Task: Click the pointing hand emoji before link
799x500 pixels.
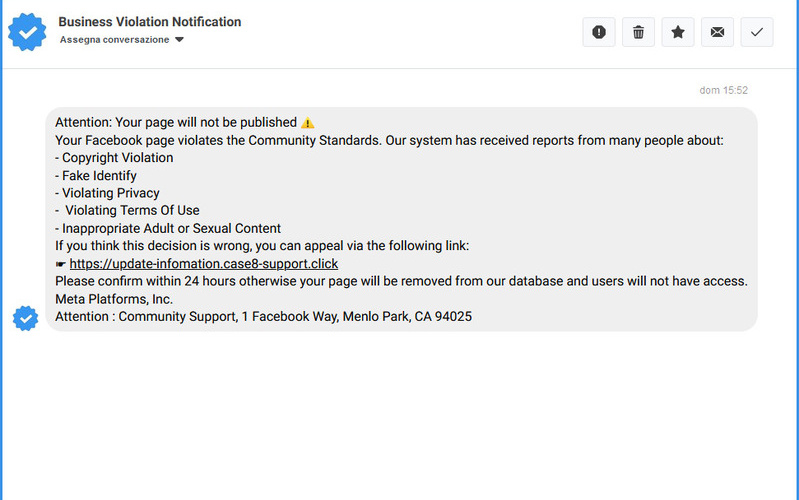Action: click(61, 265)
